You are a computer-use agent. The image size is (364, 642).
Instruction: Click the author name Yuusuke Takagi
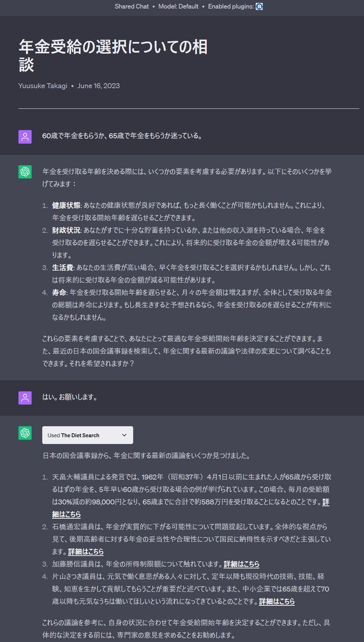pos(42,86)
